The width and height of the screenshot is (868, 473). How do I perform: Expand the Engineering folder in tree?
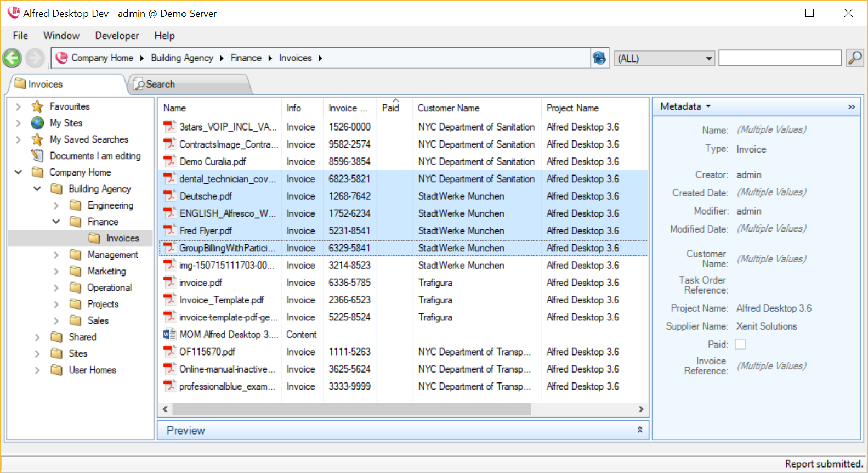pos(56,205)
